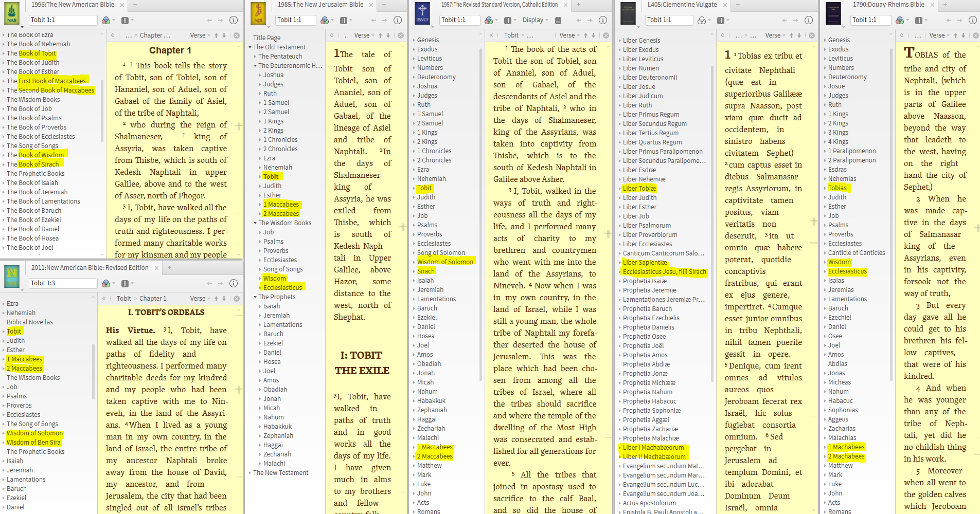Click NAB book cover icon
The image size is (980, 514).
(12, 13)
